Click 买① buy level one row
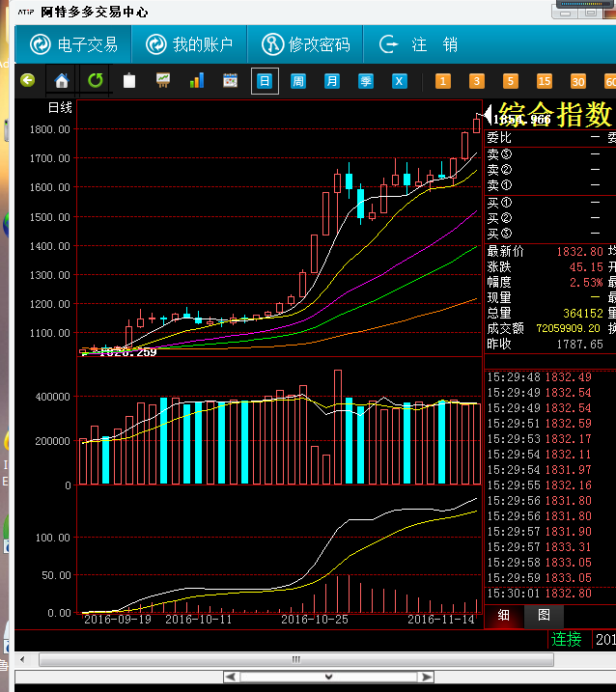Screen dimensions: 616x692 [550, 203]
